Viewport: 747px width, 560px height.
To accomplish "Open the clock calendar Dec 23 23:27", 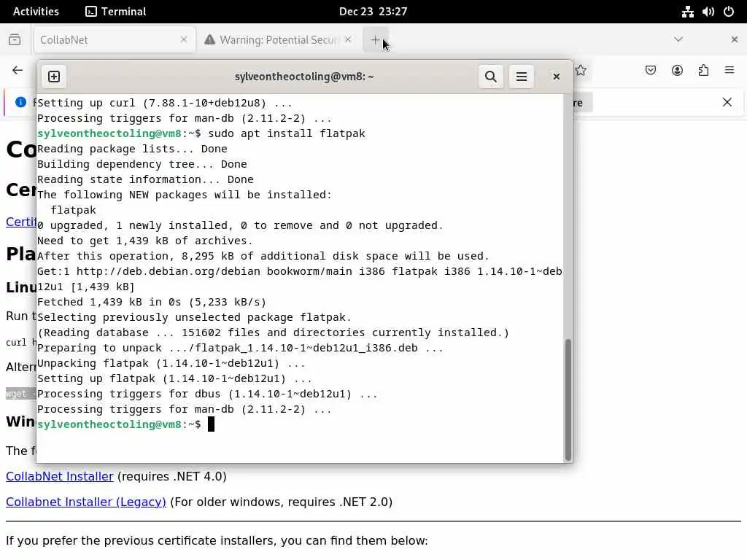I will click(373, 12).
